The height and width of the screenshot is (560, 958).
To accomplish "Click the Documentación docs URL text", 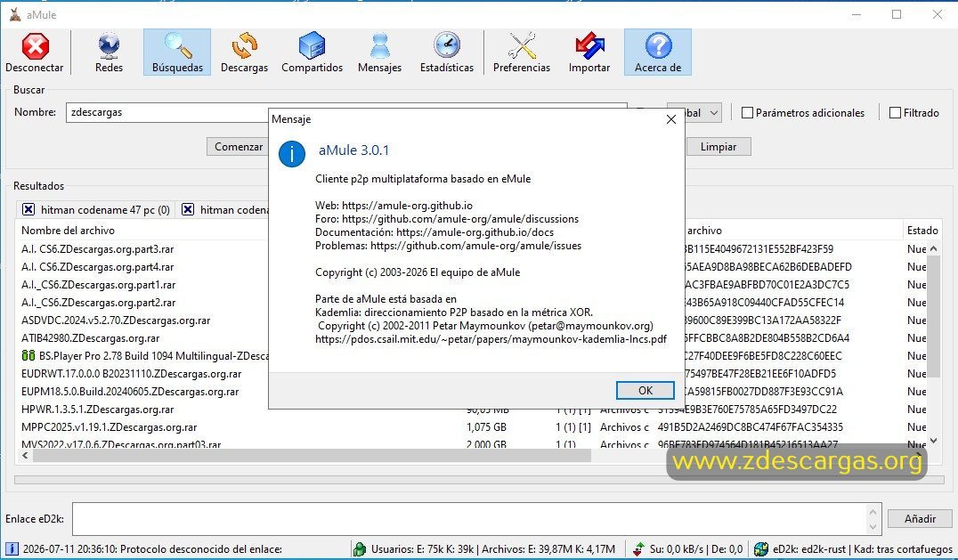I will 475,232.
